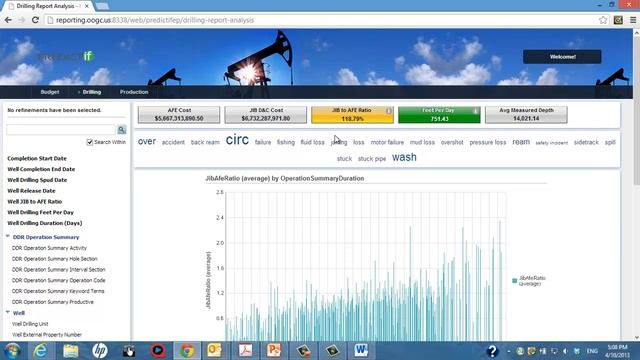
Task: Open the Production menu tab
Action: click(134, 92)
